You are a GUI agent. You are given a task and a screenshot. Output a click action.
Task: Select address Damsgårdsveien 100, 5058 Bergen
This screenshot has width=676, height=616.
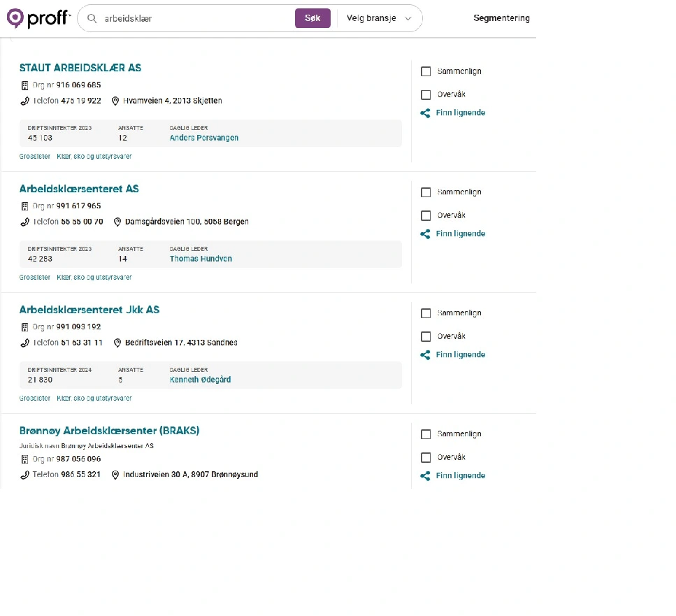(187, 222)
